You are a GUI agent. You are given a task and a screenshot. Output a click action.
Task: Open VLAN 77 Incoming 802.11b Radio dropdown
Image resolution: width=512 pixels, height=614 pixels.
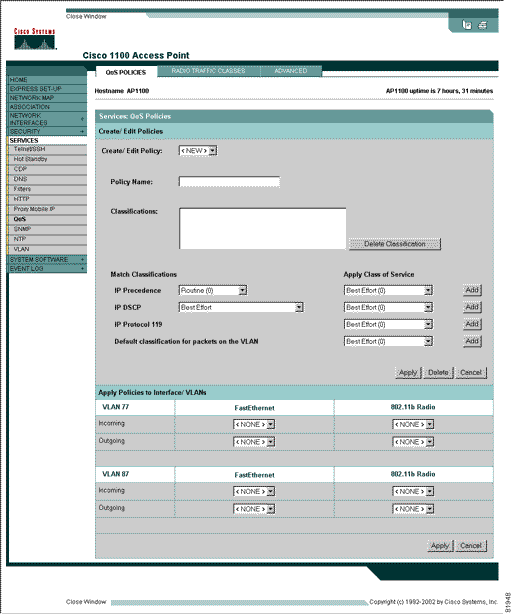click(x=413, y=425)
